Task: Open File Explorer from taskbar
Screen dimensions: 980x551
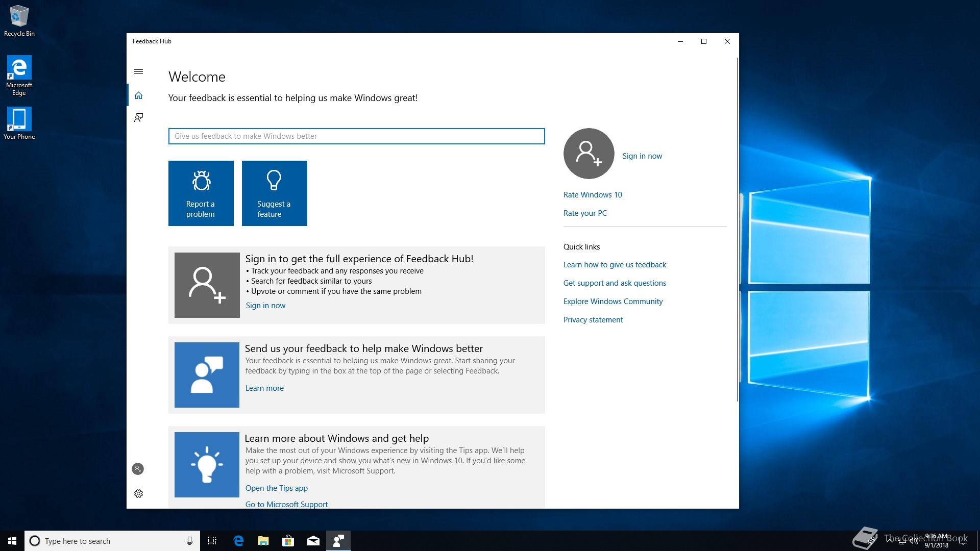Action: (263, 541)
